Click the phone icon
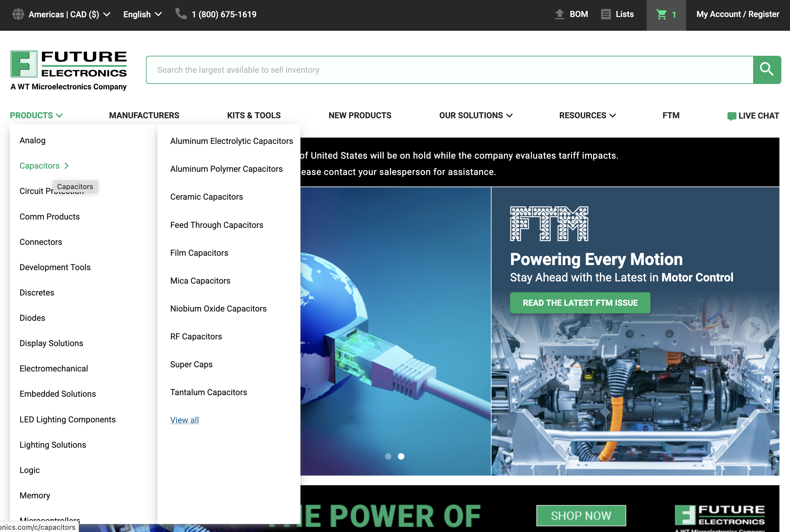This screenshot has height=532, width=790. coord(181,14)
